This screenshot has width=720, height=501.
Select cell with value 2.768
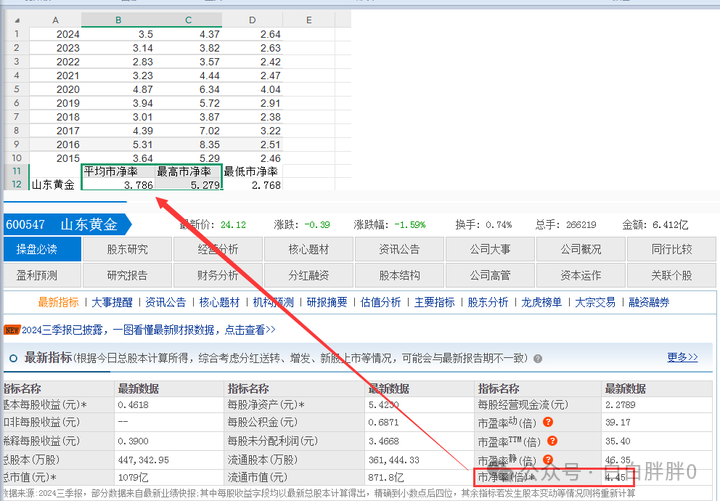point(252,185)
